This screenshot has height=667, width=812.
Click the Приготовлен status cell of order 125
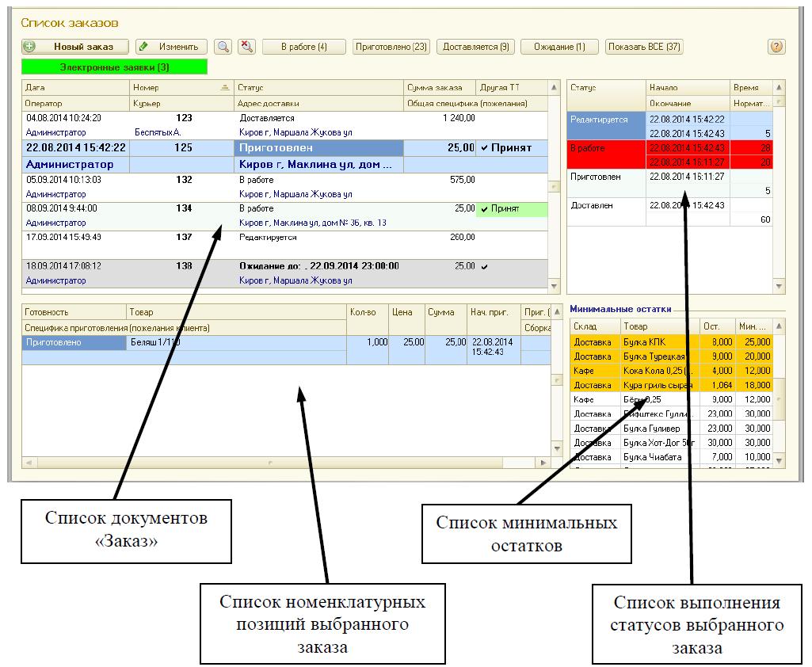pos(318,148)
